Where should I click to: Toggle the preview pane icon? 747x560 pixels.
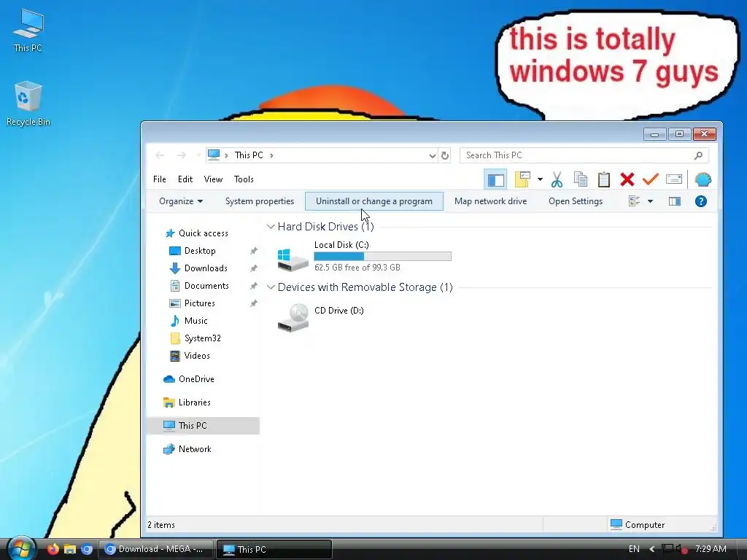675,201
